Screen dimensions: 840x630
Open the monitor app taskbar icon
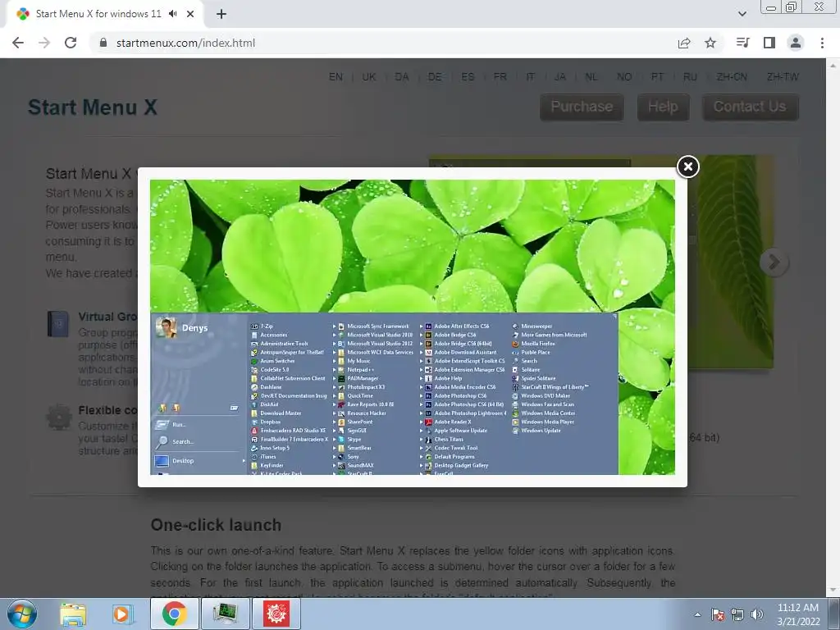(225, 614)
